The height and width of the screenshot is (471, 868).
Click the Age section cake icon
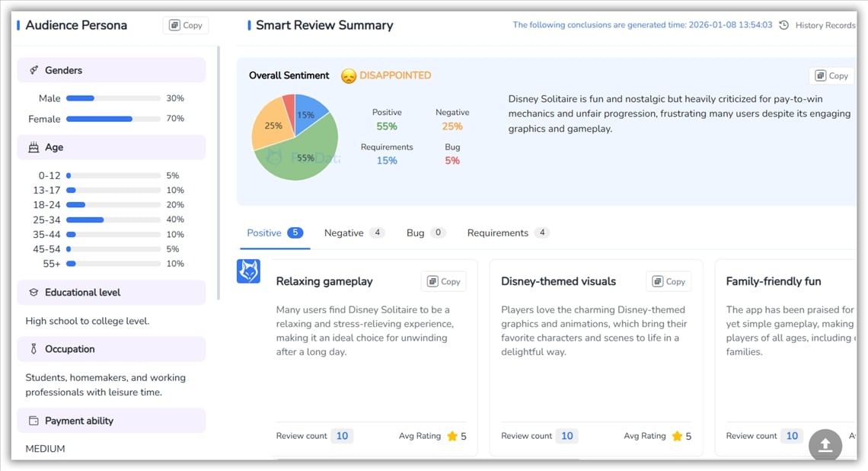click(x=34, y=148)
